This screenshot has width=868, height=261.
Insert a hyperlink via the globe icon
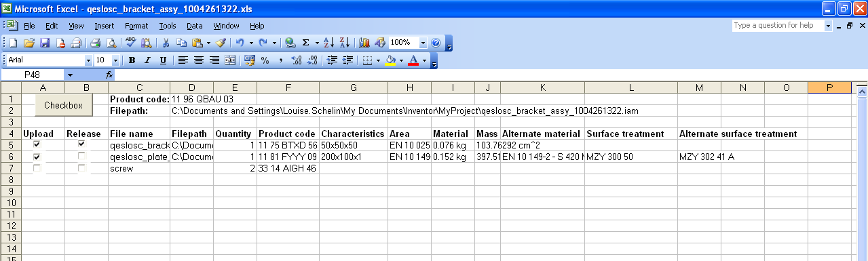[x=290, y=43]
